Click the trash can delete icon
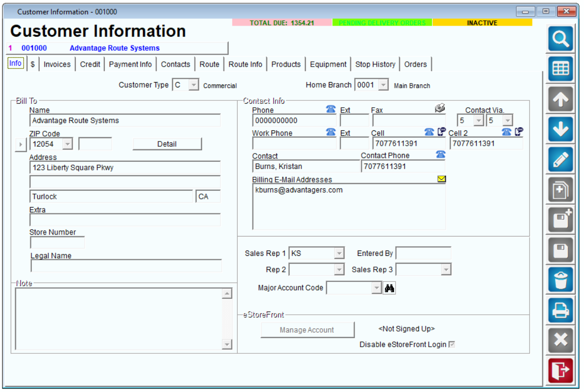 tap(560, 280)
